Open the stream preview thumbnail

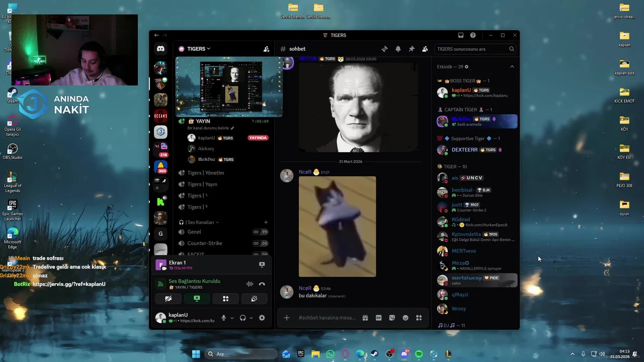[229, 86]
